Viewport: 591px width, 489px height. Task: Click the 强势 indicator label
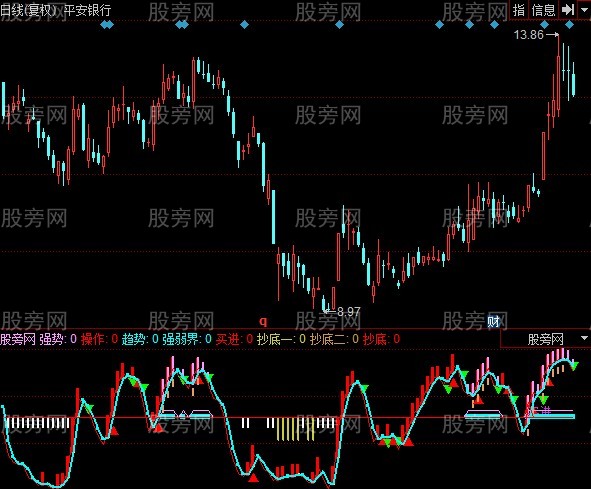(51, 339)
